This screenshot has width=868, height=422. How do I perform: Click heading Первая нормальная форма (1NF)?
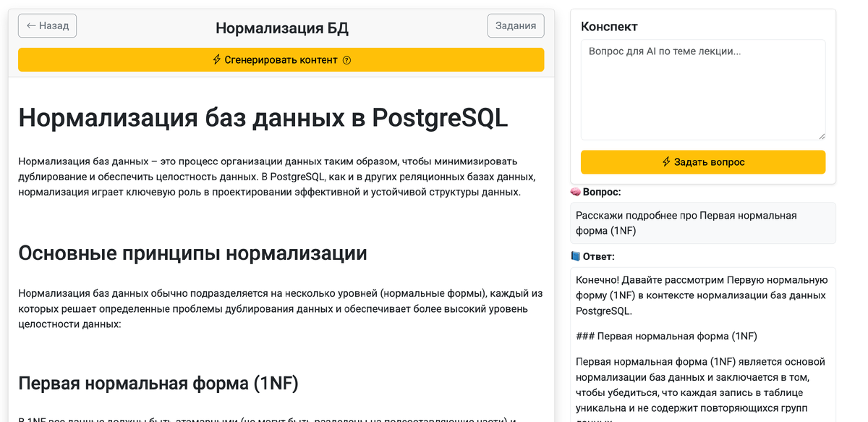click(x=158, y=383)
